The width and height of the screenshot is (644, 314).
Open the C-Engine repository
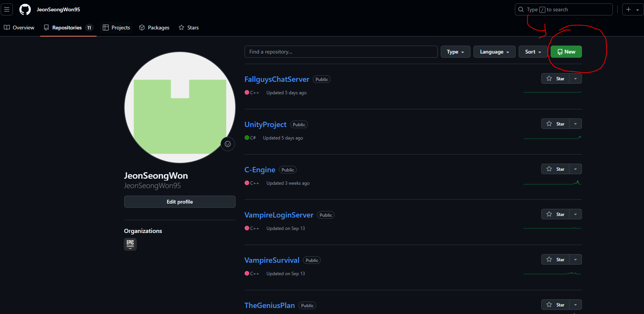pos(260,170)
